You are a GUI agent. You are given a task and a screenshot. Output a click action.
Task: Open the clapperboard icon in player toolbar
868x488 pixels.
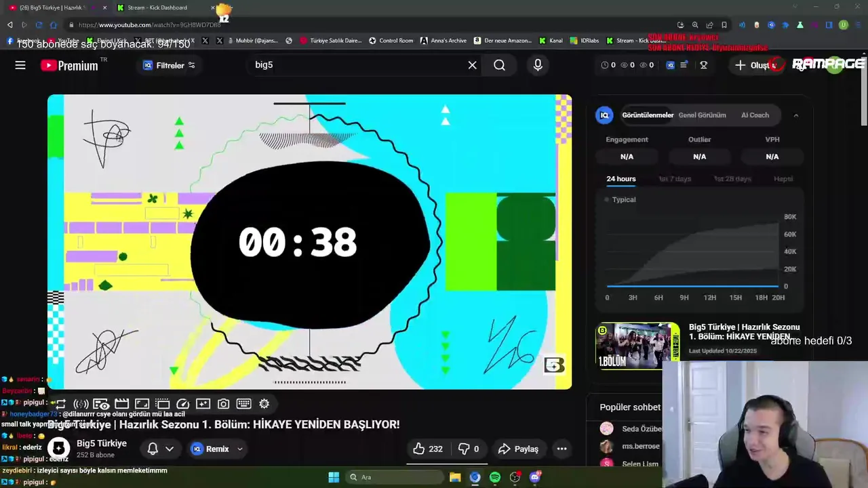point(122,404)
